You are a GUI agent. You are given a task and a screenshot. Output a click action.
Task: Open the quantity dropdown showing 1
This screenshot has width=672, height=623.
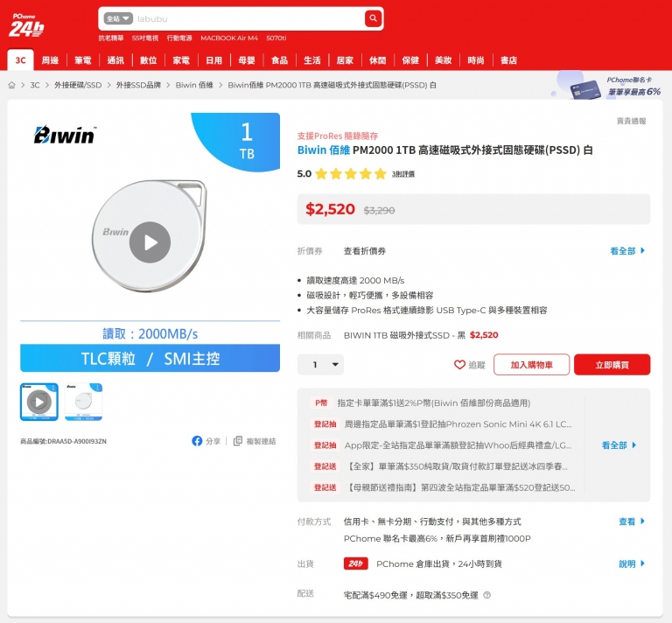pos(320,365)
